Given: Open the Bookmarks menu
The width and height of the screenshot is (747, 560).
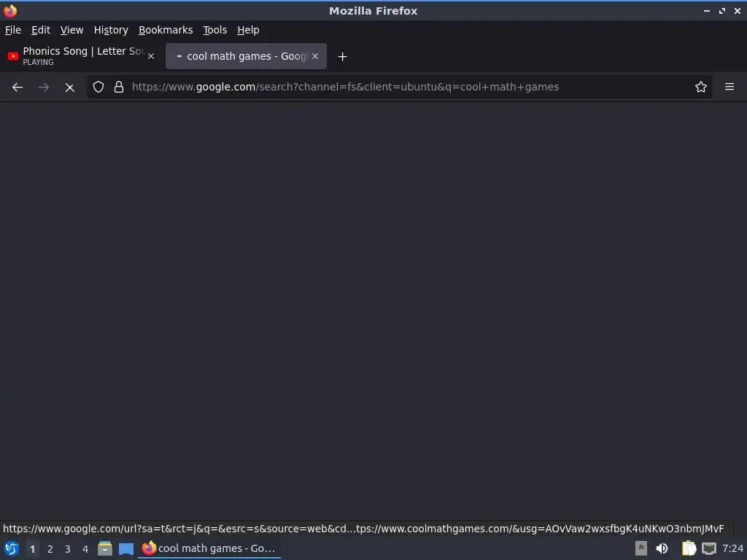Looking at the screenshot, I should coord(166,30).
